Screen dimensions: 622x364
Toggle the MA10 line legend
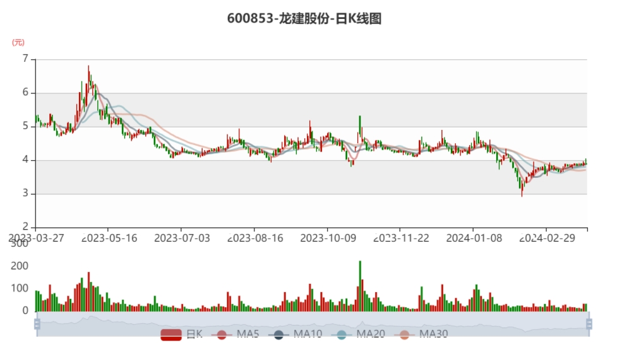point(295,335)
